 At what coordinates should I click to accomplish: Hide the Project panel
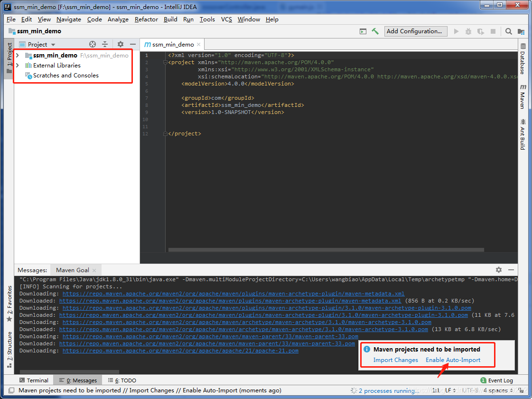click(133, 44)
